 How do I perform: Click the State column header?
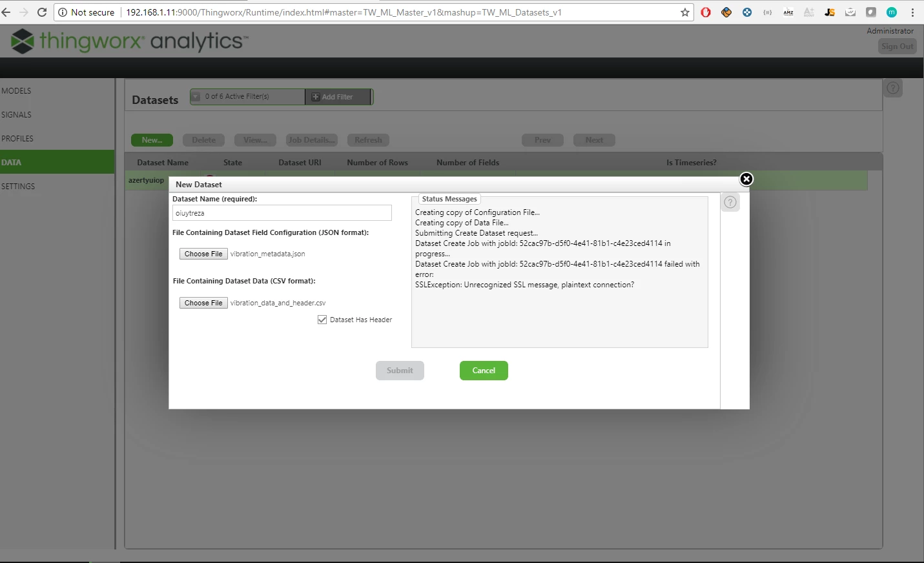click(x=233, y=163)
